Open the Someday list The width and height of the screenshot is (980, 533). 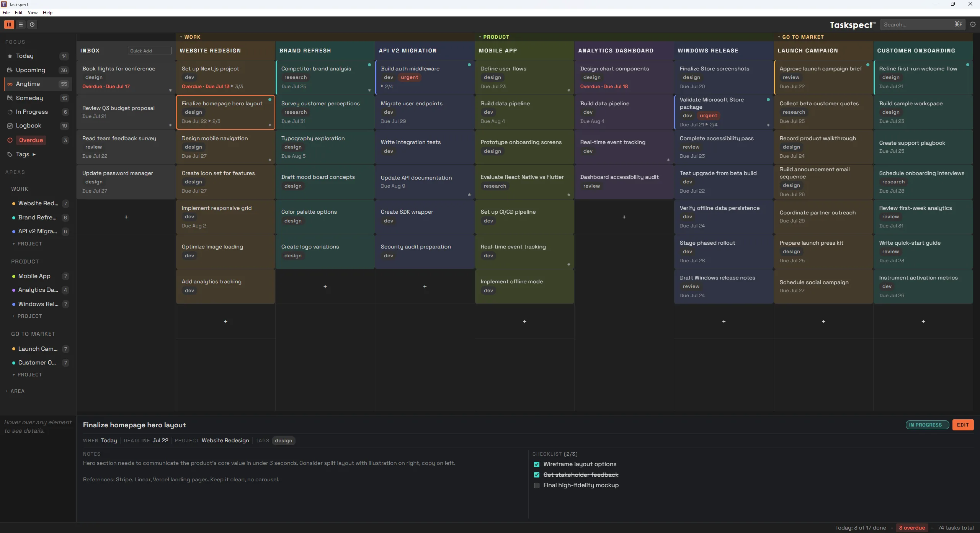point(38,98)
